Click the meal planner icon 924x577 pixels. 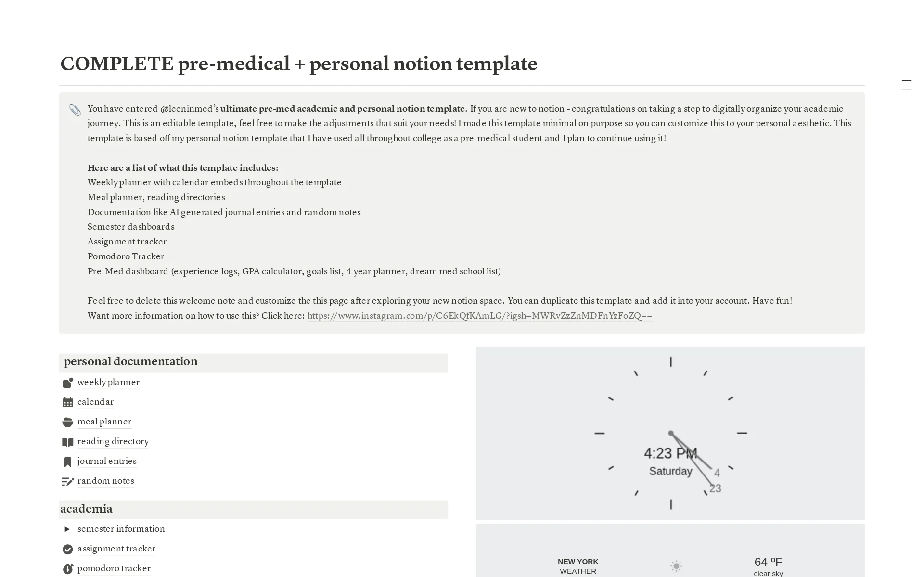[67, 422]
